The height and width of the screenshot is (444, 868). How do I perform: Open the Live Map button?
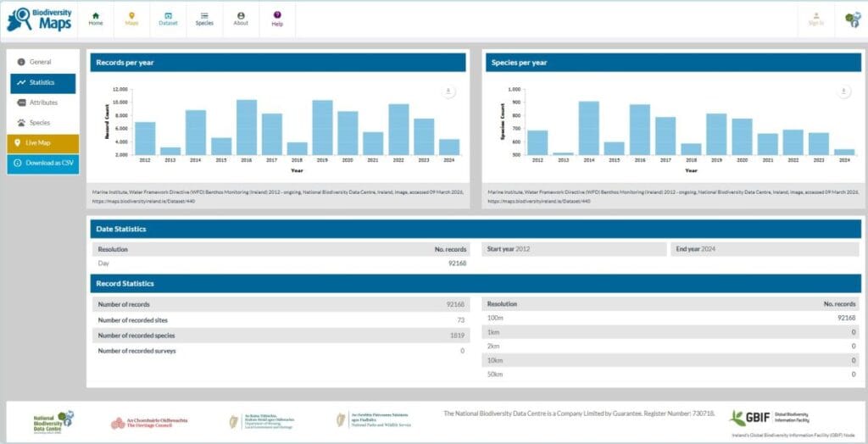click(x=43, y=143)
